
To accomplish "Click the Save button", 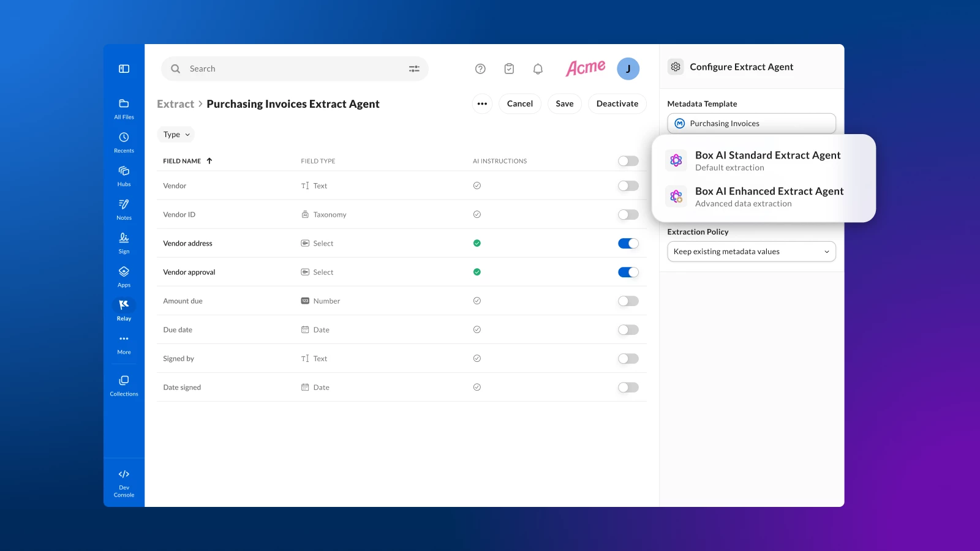I will (x=565, y=103).
